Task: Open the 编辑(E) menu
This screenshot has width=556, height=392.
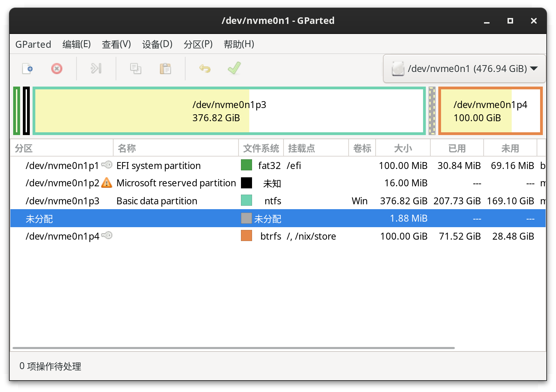Action: pos(77,44)
